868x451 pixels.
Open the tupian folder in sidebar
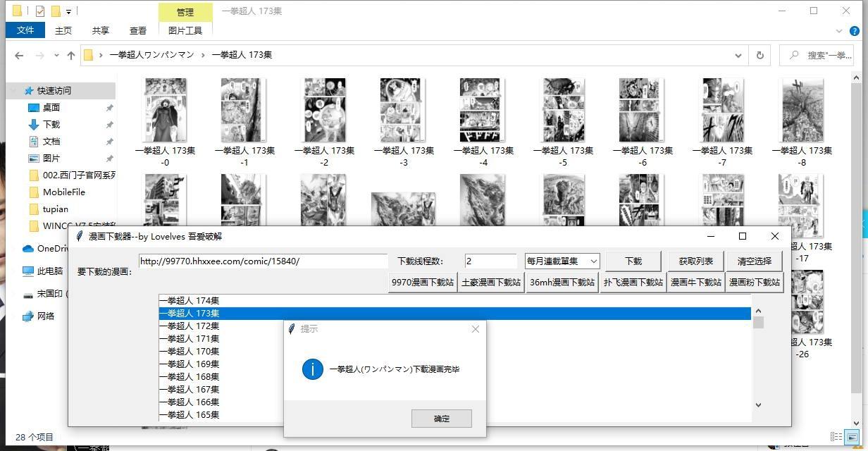[x=56, y=209]
